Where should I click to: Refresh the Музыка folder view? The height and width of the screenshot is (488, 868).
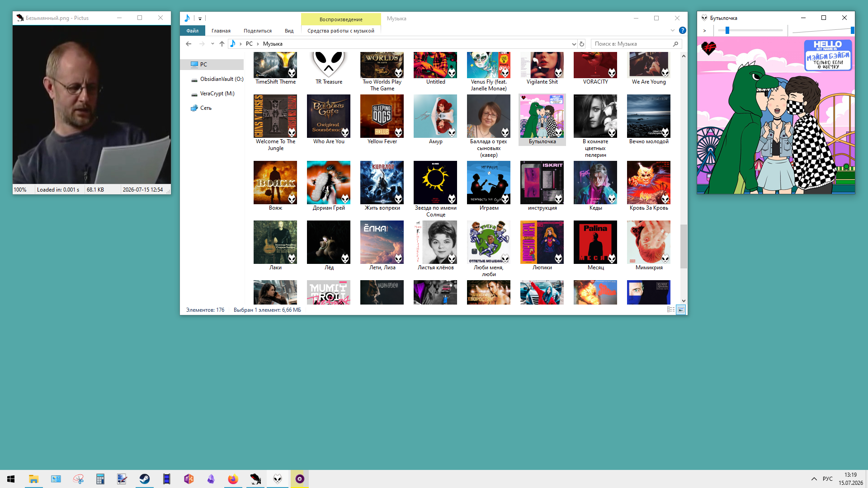[x=582, y=44]
